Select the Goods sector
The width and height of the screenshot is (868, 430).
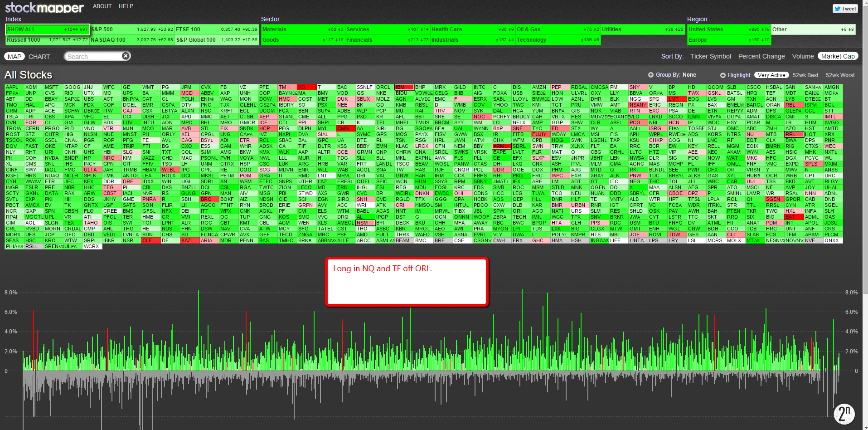(x=303, y=40)
